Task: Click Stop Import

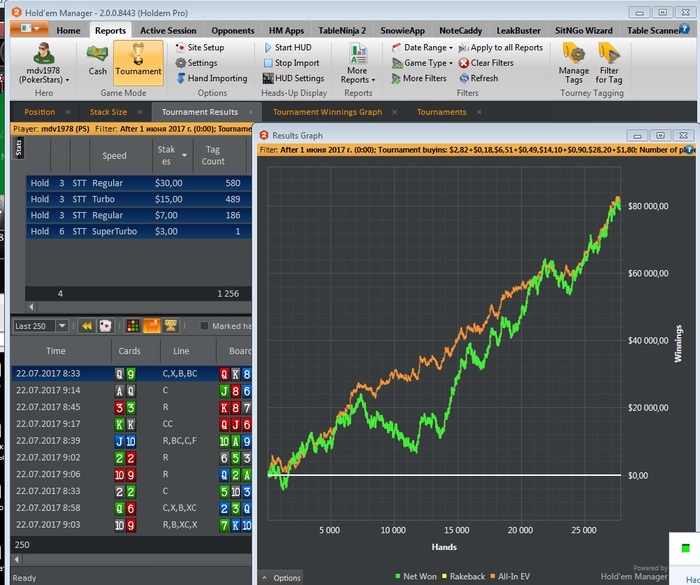Action: coord(292,63)
